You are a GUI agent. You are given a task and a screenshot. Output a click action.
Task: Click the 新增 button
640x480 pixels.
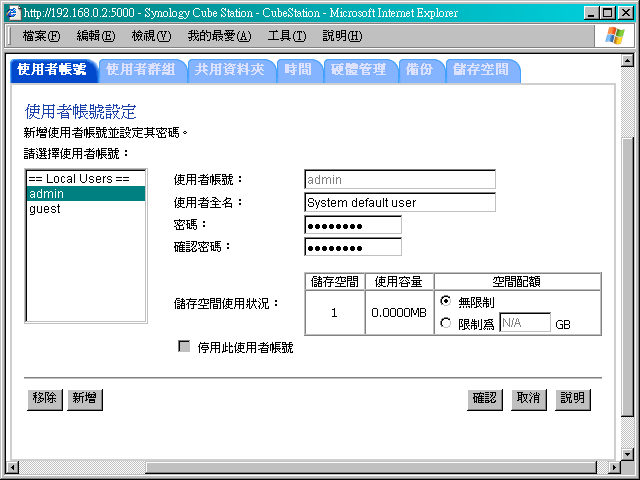pyautogui.click(x=84, y=399)
